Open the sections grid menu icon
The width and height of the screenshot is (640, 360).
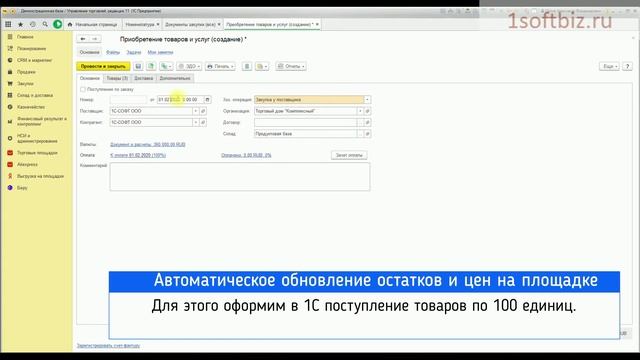pyautogui.click(x=8, y=24)
